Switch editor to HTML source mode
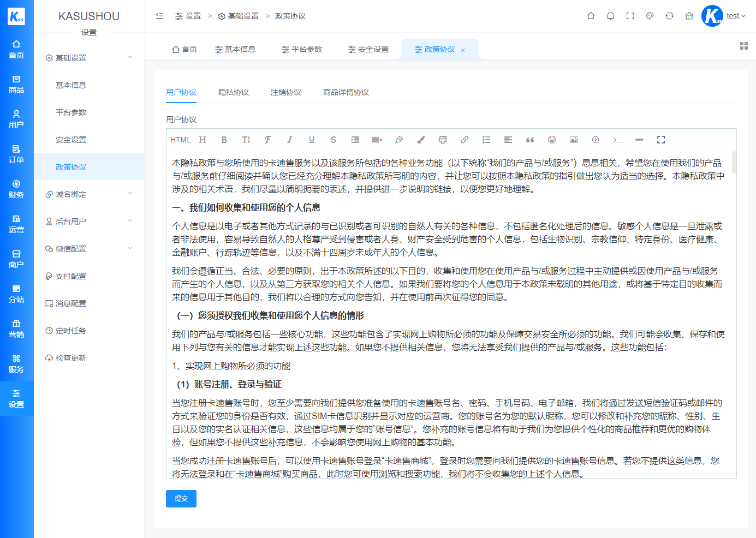Viewport: 756px width, 538px height. click(x=180, y=140)
